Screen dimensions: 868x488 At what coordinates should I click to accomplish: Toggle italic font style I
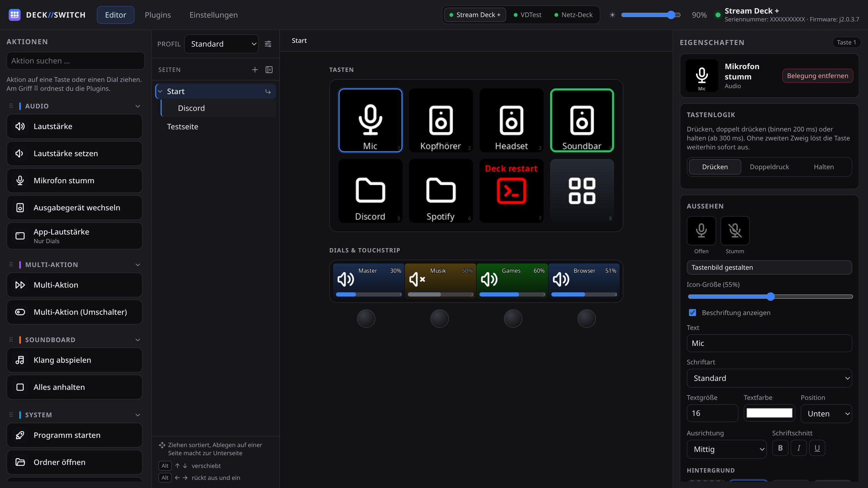(798, 448)
